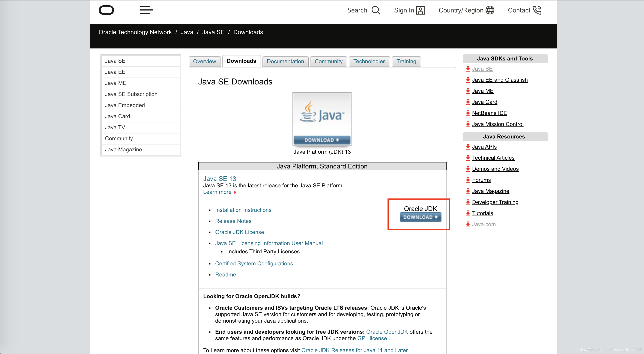Open Certified System Configurations link

pos(254,264)
